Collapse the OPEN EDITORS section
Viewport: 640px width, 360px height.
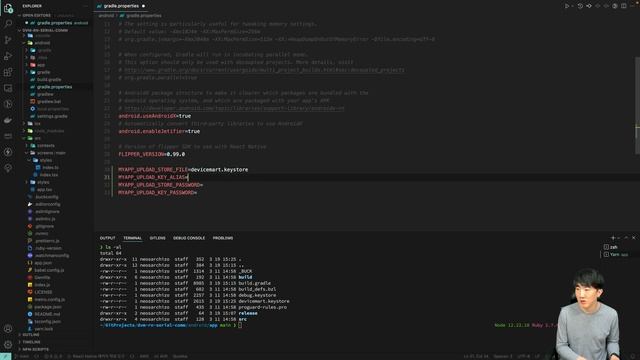[37, 15]
